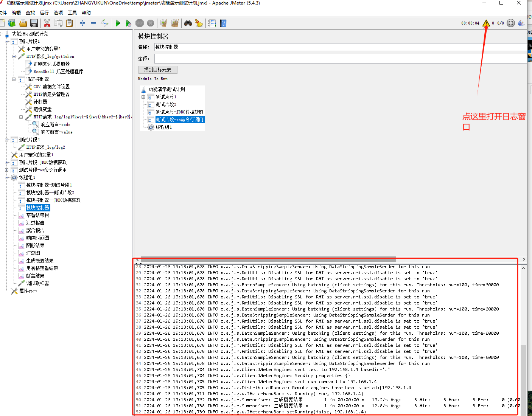Click the scissors cut icon
This screenshot has height=416, width=532.
[x=47, y=23]
